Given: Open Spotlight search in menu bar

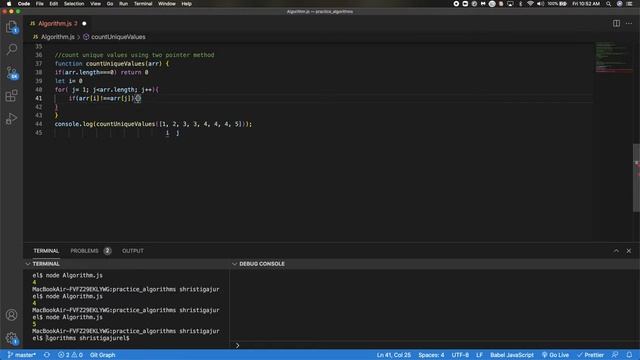Looking at the screenshot, I should (x=608, y=4).
